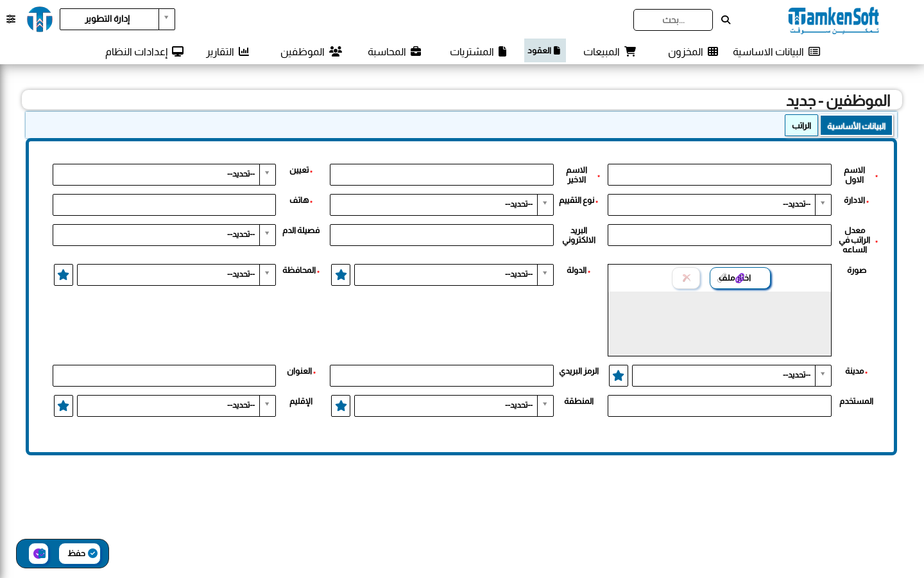The width and height of the screenshot is (924, 578).
Task: Open the المنطقة dropdown
Action: coord(454,406)
